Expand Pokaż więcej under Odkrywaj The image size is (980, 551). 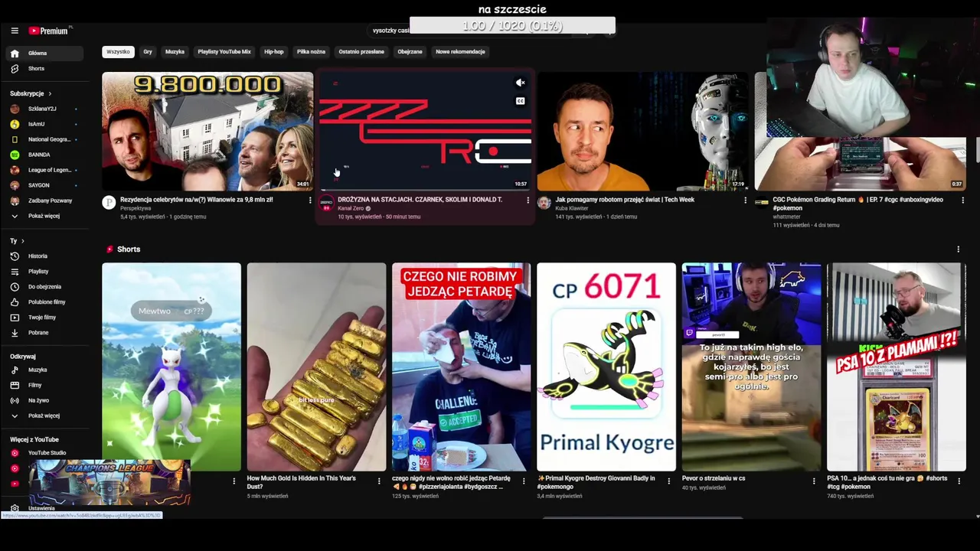click(x=46, y=416)
